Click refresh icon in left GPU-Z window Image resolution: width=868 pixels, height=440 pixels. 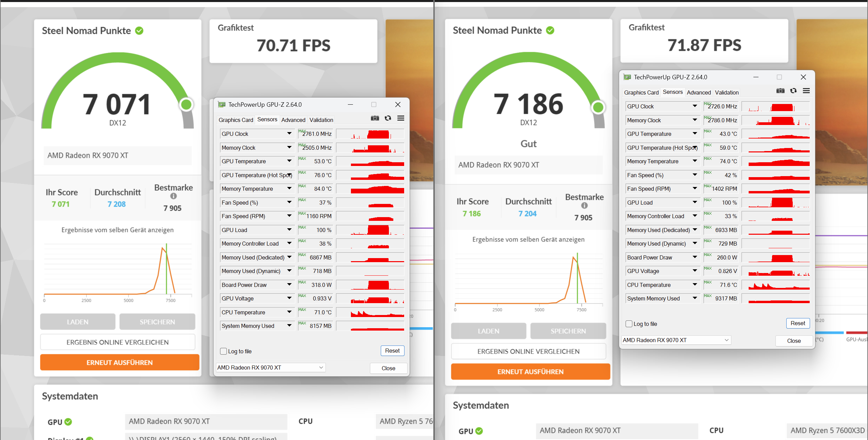pyautogui.click(x=388, y=118)
